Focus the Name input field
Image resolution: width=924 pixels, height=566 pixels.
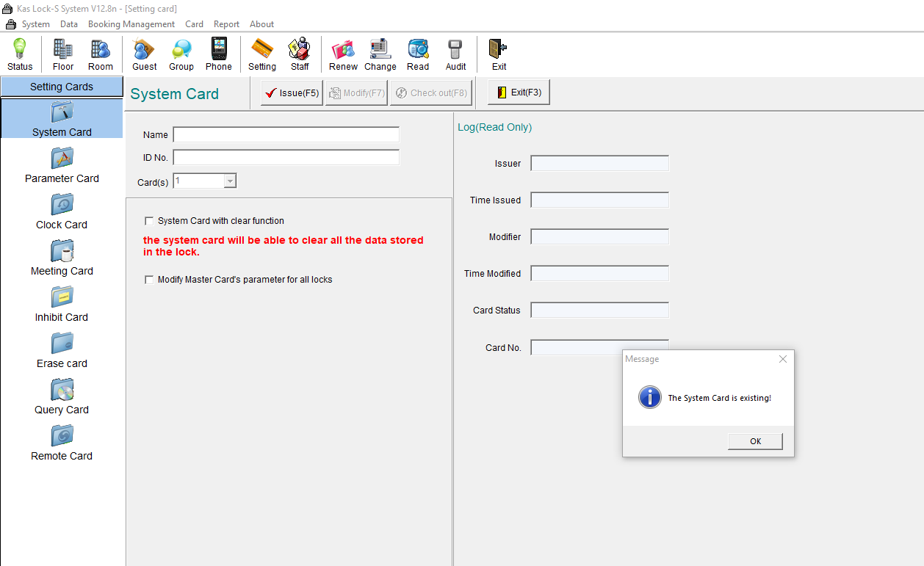pos(286,134)
